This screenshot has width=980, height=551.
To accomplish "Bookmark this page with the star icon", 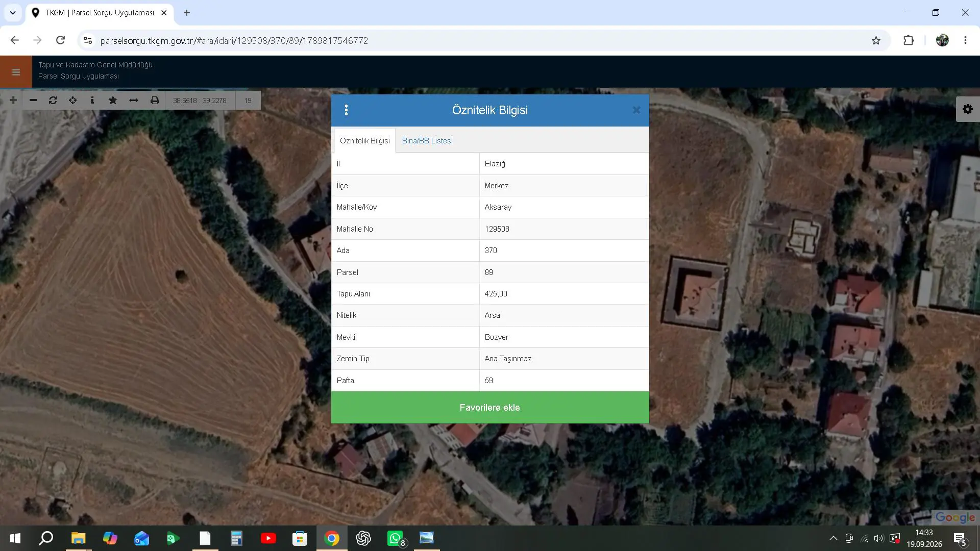I will (x=876, y=41).
